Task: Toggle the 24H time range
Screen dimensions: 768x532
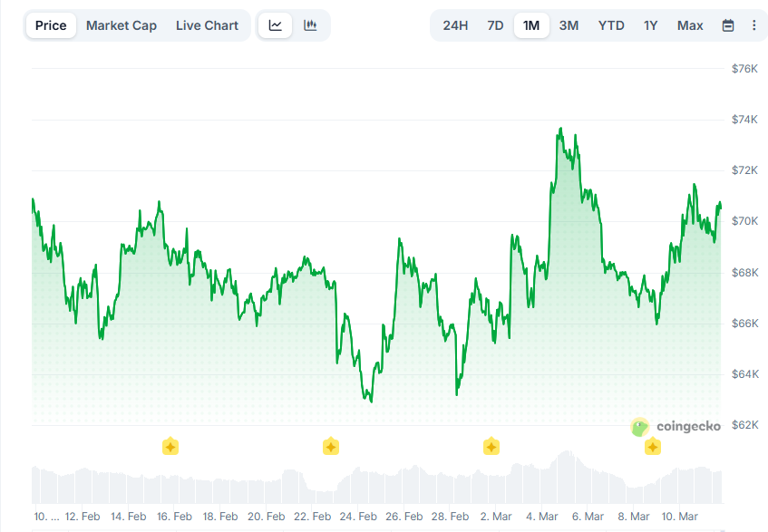Action: (456, 25)
